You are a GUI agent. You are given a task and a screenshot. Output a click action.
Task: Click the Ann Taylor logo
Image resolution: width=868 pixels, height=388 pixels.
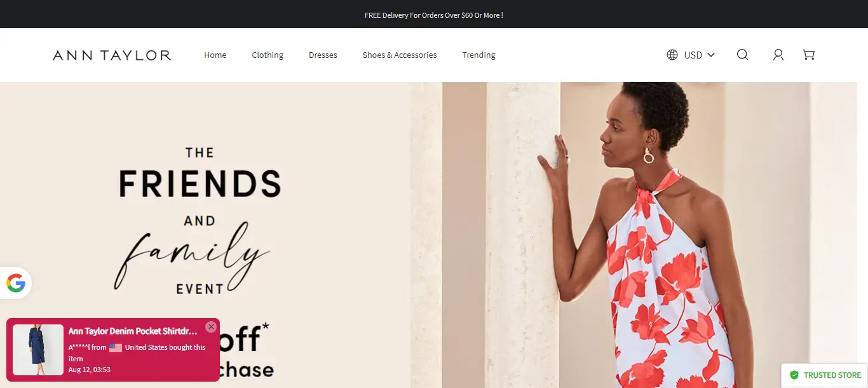coord(112,55)
